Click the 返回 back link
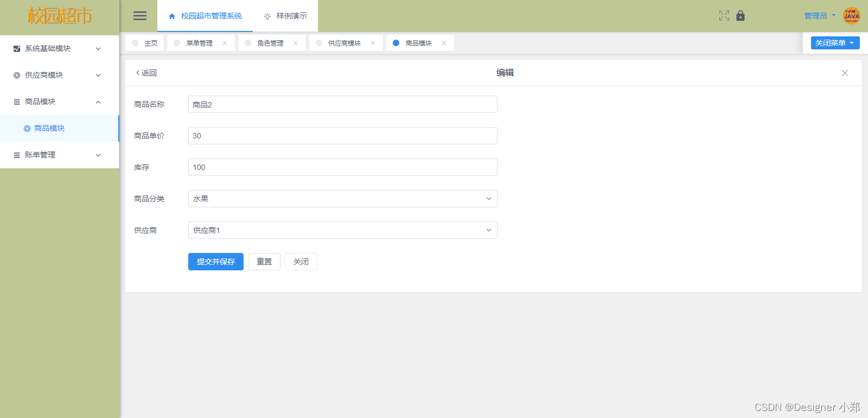868x418 pixels. point(146,73)
